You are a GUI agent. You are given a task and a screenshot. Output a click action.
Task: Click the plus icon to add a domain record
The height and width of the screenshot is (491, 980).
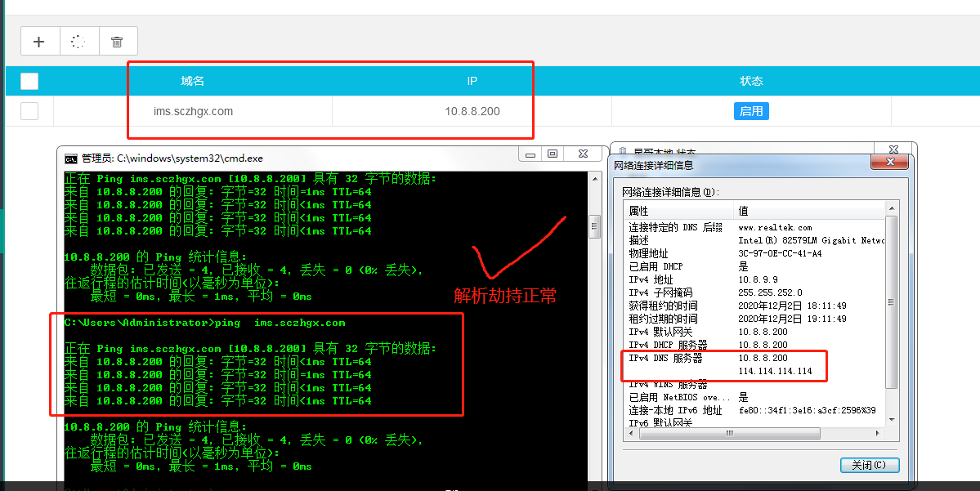pyautogui.click(x=39, y=41)
